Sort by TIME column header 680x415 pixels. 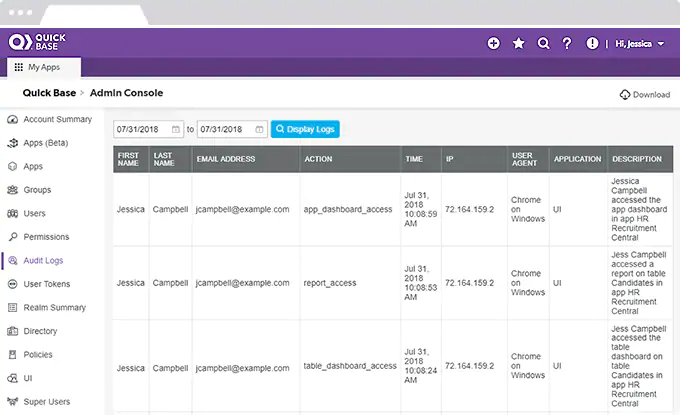coord(421,159)
